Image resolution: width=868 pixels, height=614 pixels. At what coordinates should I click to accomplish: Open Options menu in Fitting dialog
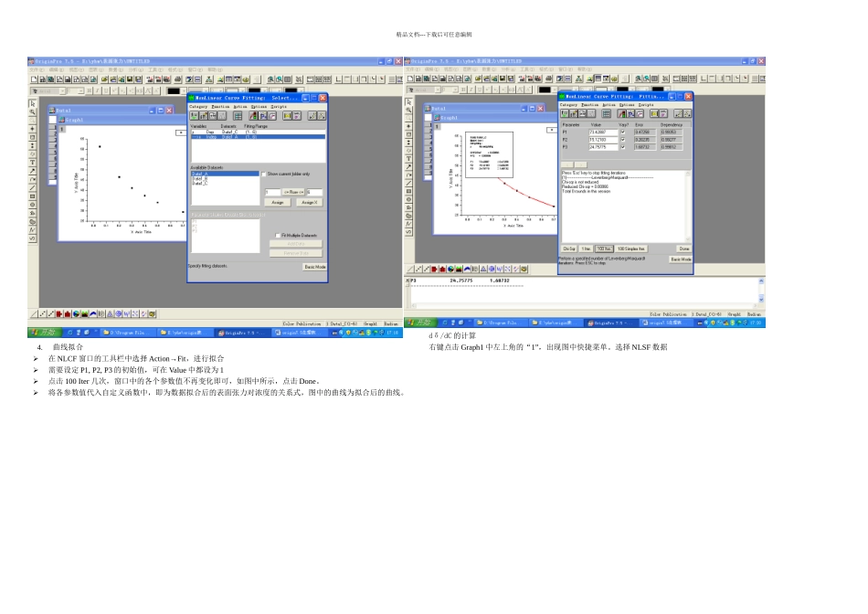point(627,105)
